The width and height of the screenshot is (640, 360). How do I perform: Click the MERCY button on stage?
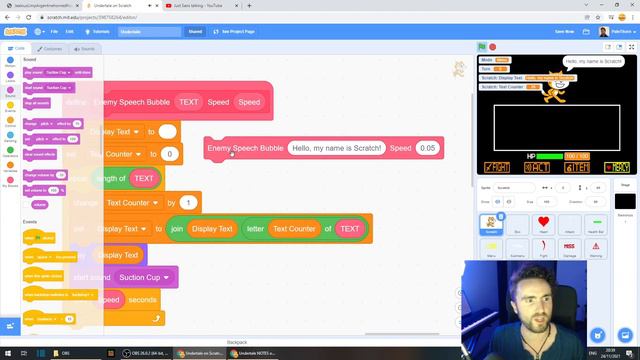(x=617, y=167)
